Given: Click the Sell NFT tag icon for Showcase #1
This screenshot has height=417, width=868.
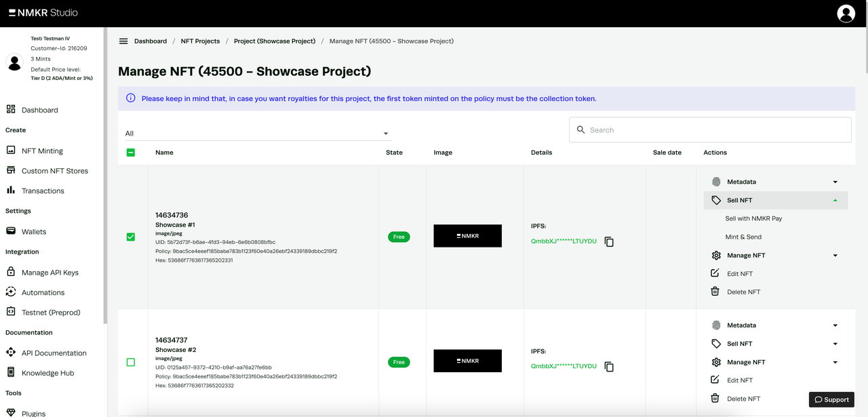Looking at the screenshot, I should pos(716,200).
